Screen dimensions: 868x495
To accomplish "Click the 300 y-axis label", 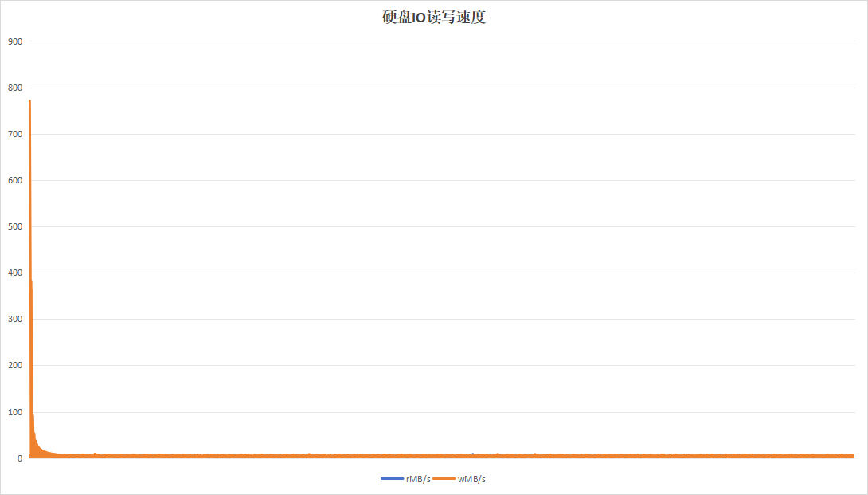I will 15,319.
